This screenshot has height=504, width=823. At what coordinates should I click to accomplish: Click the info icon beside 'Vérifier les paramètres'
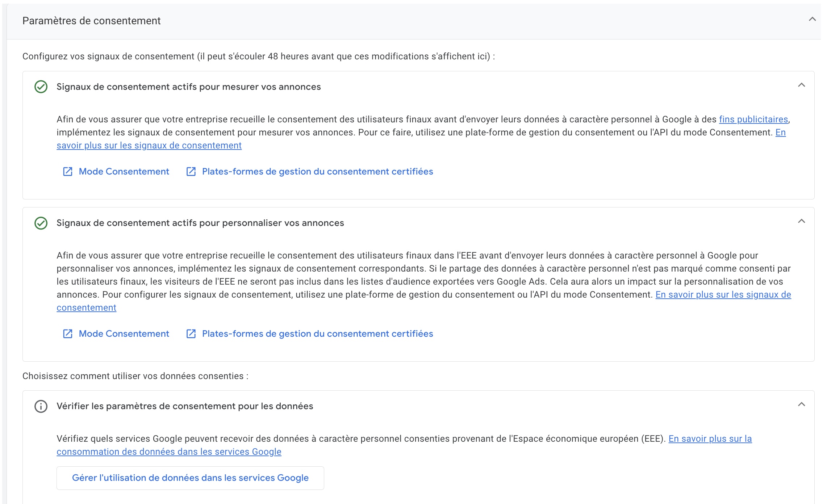pyautogui.click(x=41, y=406)
